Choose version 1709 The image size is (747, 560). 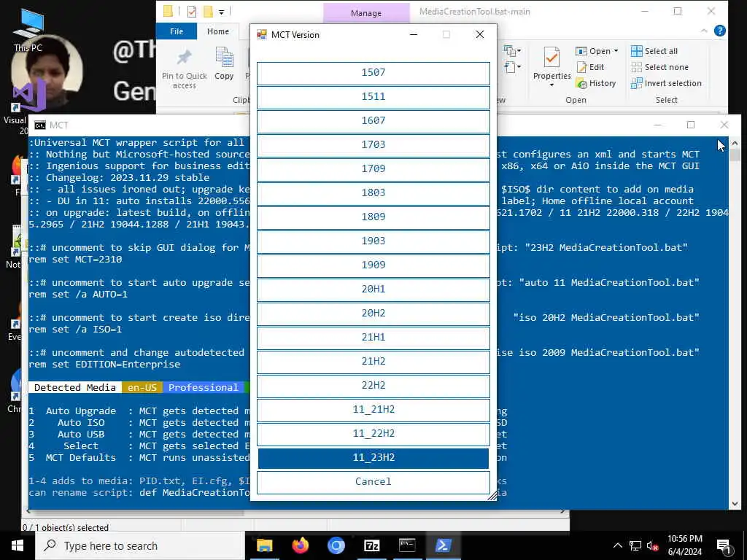[x=373, y=169]
